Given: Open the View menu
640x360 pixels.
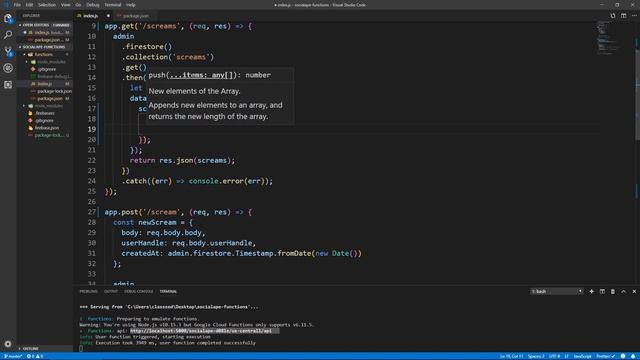Looking at the screenshot, I should pos(65,5).
